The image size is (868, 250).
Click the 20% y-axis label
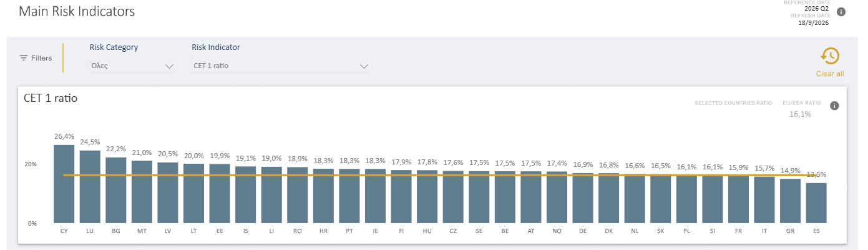click(31, 164)
